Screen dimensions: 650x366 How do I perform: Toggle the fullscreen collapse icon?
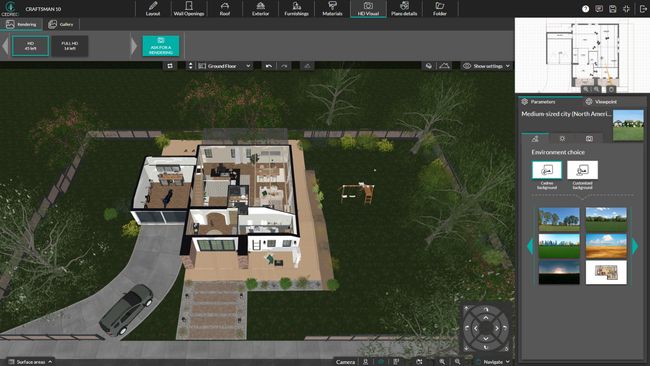[626, 9]
